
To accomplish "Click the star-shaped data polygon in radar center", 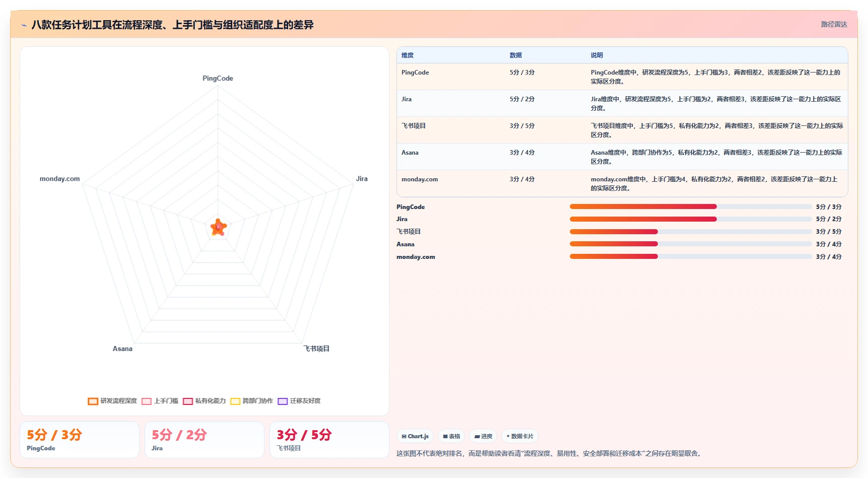I will point(218,227).
